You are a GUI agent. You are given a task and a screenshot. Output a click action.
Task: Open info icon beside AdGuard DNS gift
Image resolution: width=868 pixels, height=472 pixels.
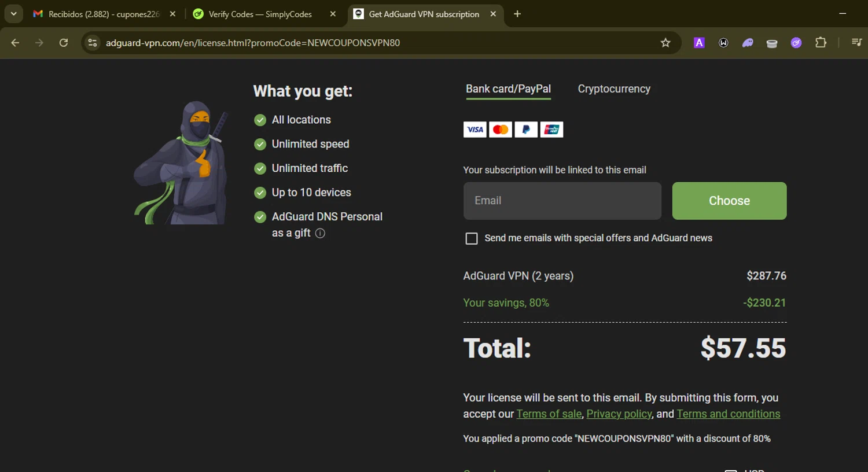[x=320, y=233]
